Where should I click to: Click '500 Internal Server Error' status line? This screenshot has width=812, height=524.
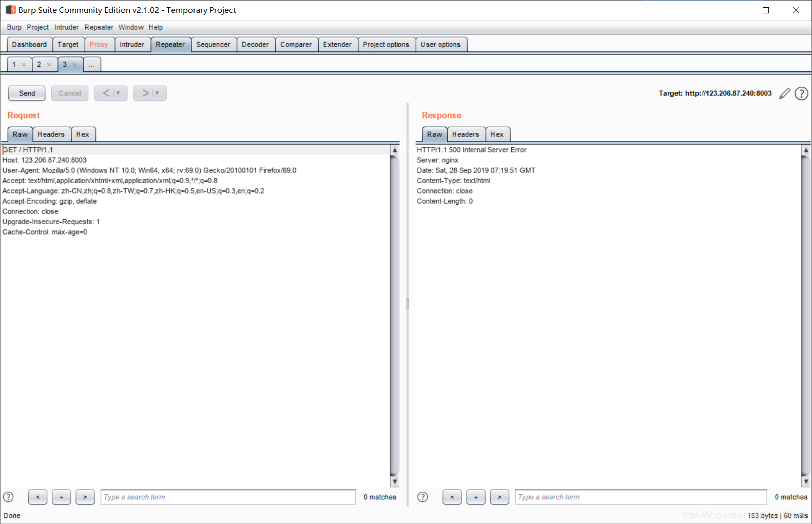[x=472, y=150]
